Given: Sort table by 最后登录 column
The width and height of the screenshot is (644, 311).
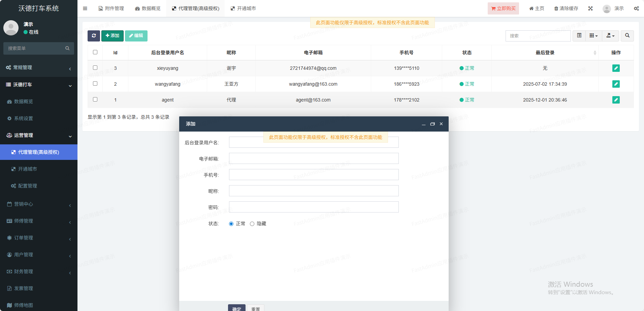Looking at the screenshot, I should point(545,53).
